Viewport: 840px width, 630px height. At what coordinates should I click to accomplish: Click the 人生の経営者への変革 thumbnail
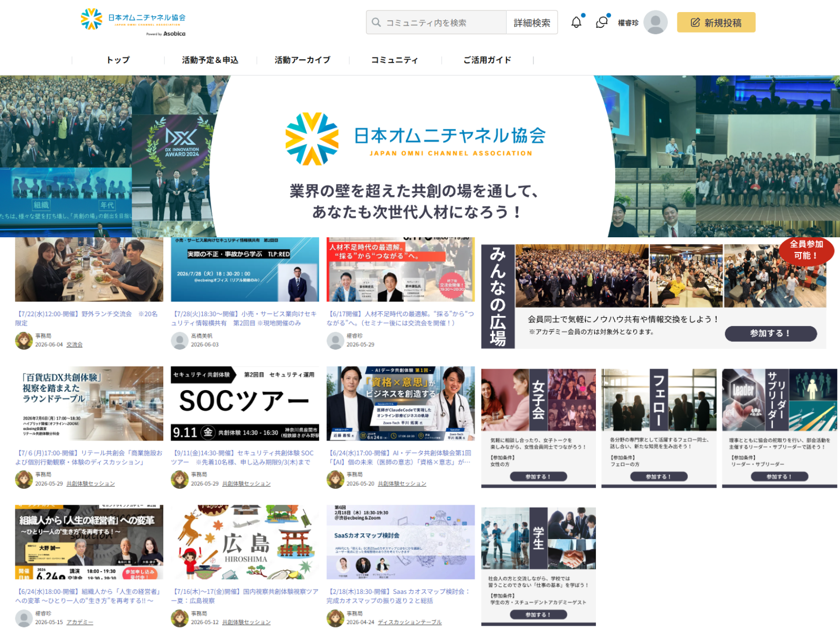(x=89, y=542)
